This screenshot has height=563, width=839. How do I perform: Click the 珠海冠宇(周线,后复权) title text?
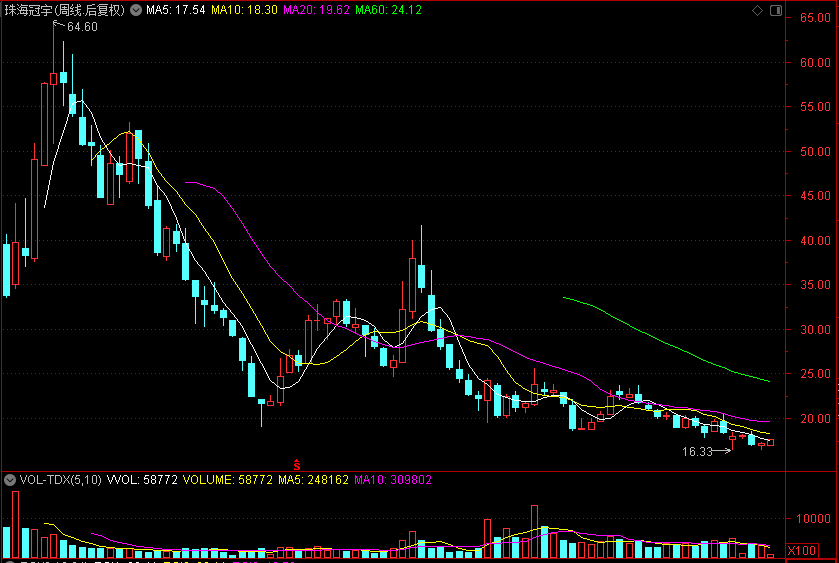pos(64,10)
